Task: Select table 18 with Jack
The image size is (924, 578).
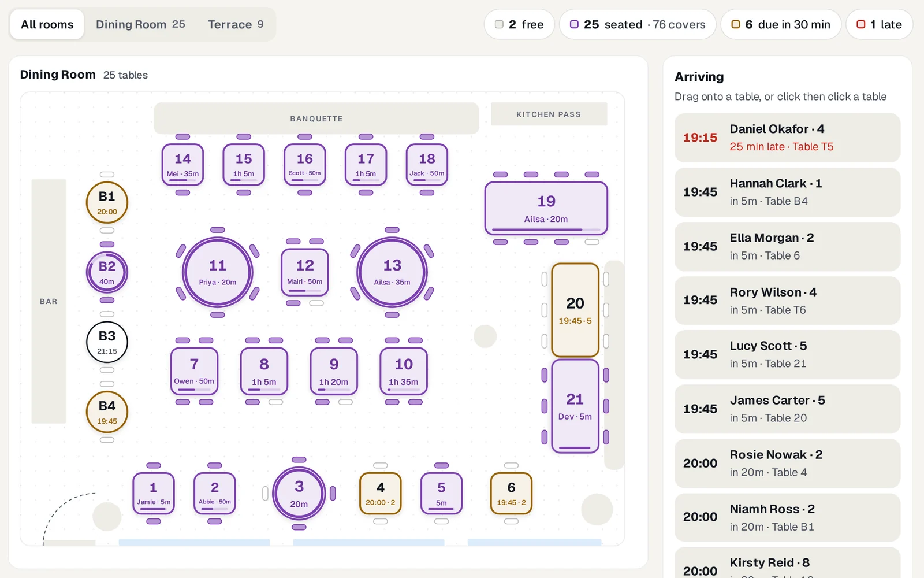Action: 427,165
